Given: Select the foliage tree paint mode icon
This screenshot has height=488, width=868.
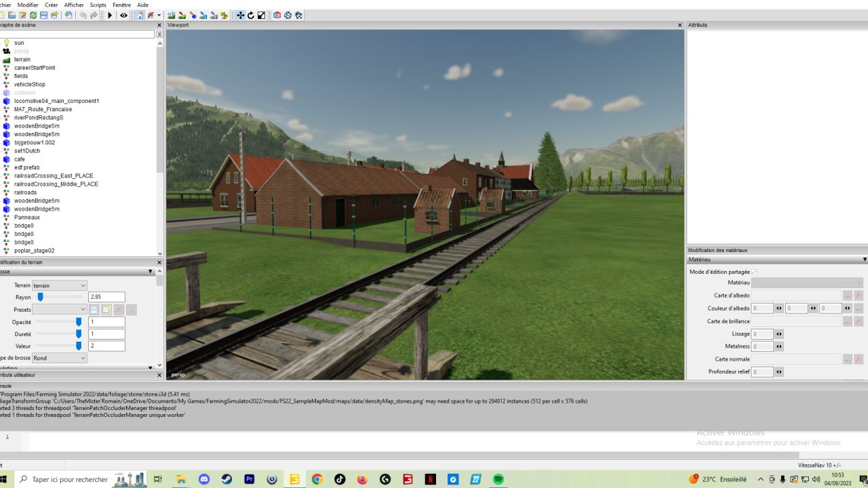Looking at the screenshot, I should 224,15.
